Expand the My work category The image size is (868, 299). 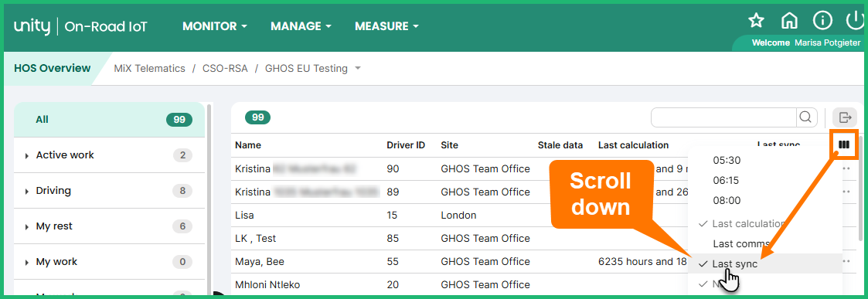(x=26, y=262)
